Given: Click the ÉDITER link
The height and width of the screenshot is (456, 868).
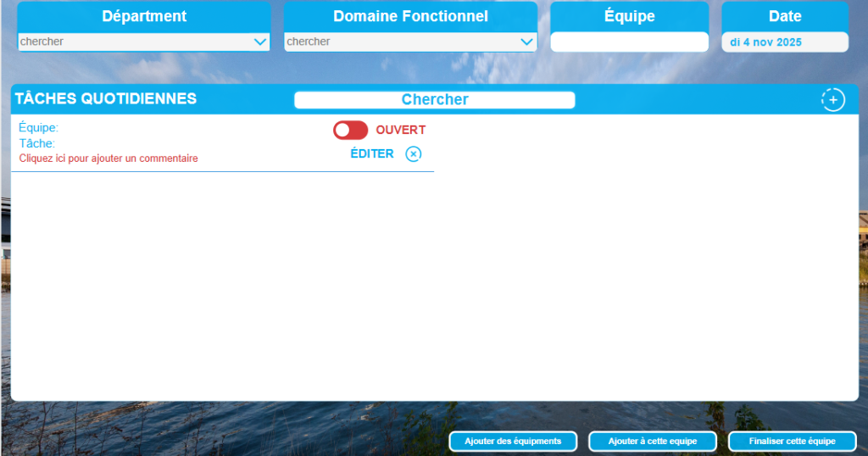Looking at the screenshot, I should pos(372,153).
